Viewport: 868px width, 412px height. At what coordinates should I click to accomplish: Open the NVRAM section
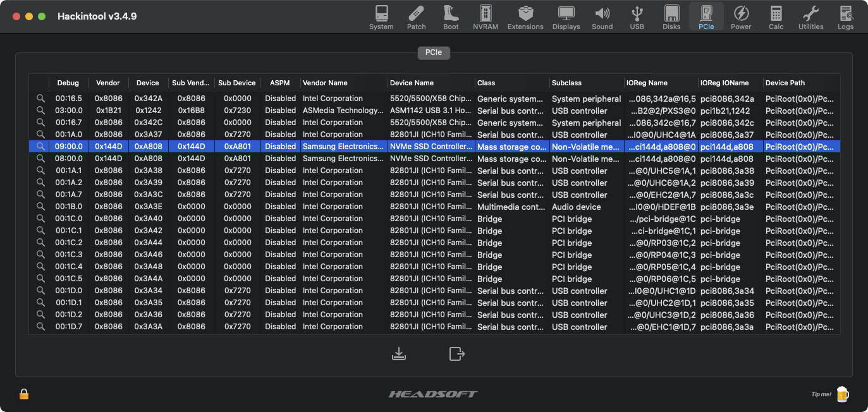pyautogui.click(x=486, y=17)
